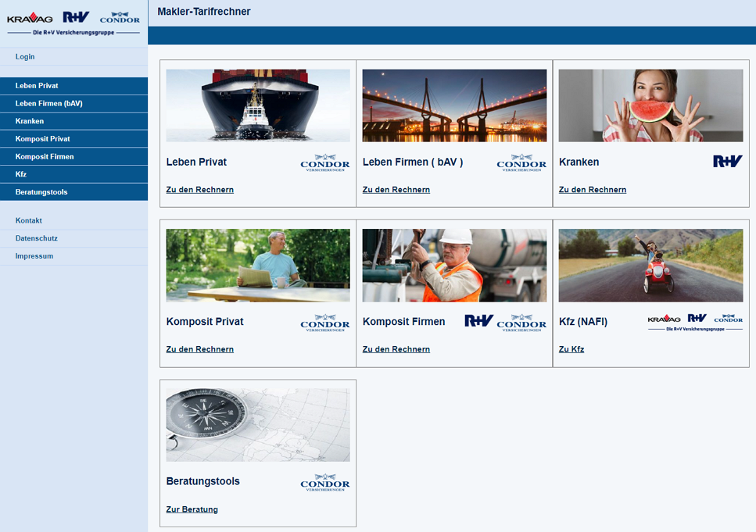Go to Impressum in the sidebar

coord(34,256)
